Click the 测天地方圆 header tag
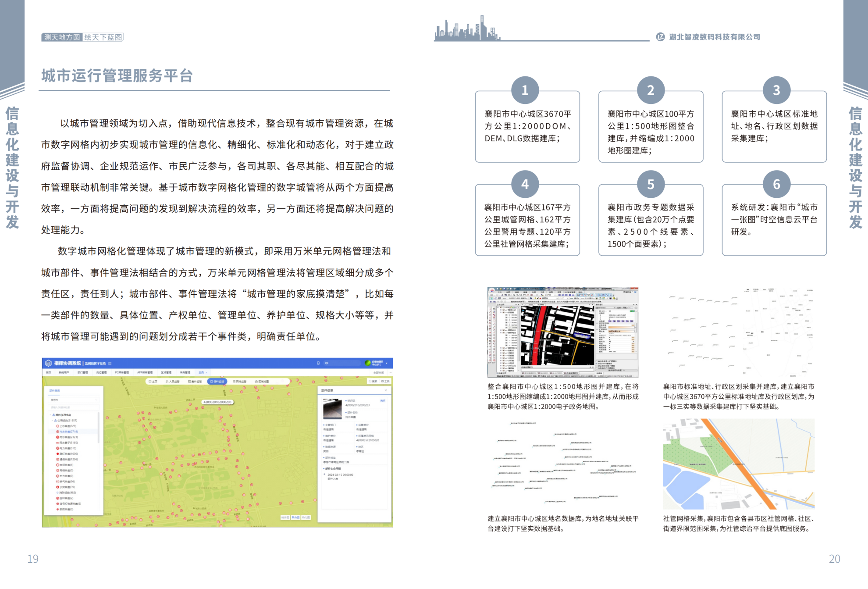 [62, 37]
